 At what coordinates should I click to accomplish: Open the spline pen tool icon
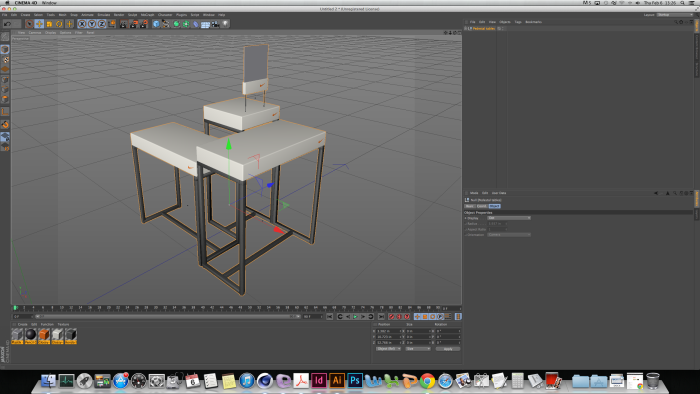[x=166, y=24]
